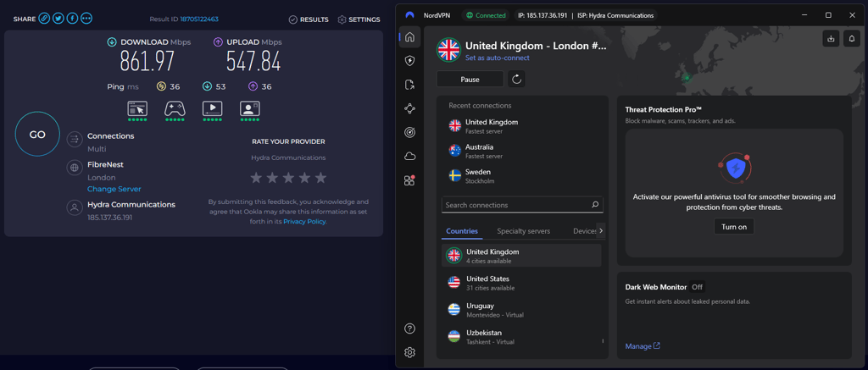Click the connected United Kingdom flag icon
868x370 pixels.
(x=449, y=50)
